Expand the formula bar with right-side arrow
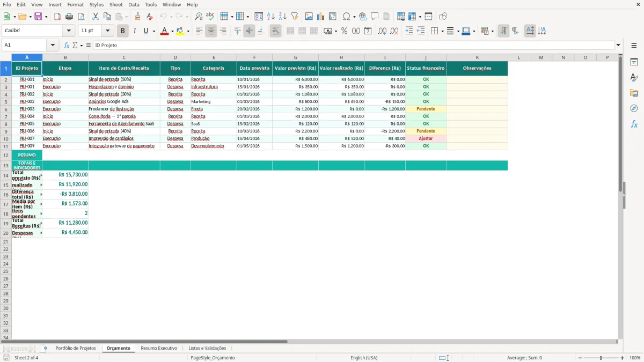This screenshot has width=644, height=362. click(618, 45)
